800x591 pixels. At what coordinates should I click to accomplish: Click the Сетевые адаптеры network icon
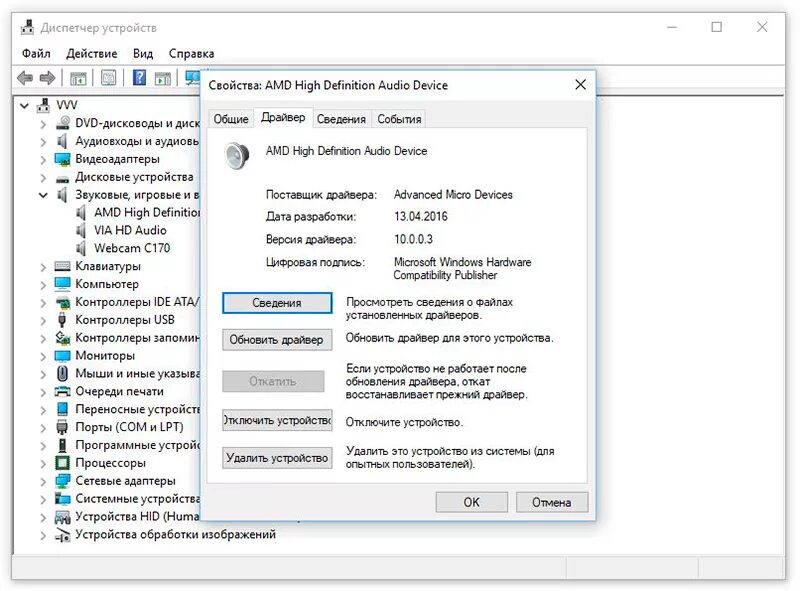point(62,481)
